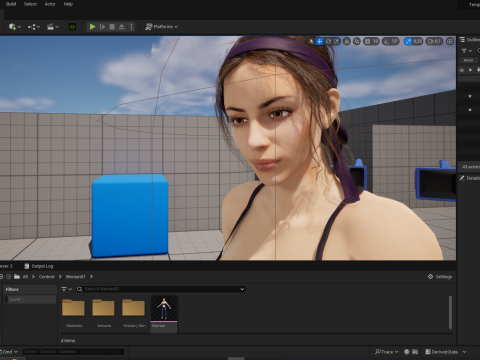Viewport: 480px width, 360px height.
Task: Open the Platforms dropdown
Action: [162, 27]
